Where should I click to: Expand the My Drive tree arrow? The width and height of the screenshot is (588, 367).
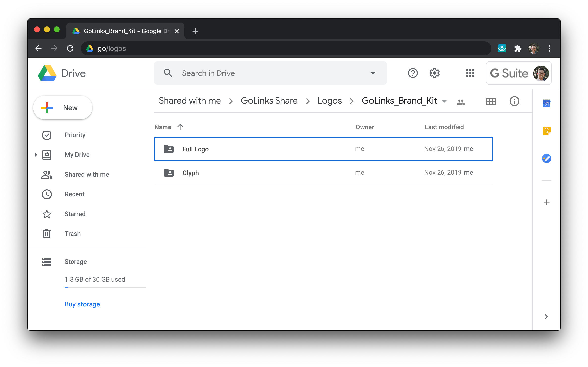(x=36, y=155)
